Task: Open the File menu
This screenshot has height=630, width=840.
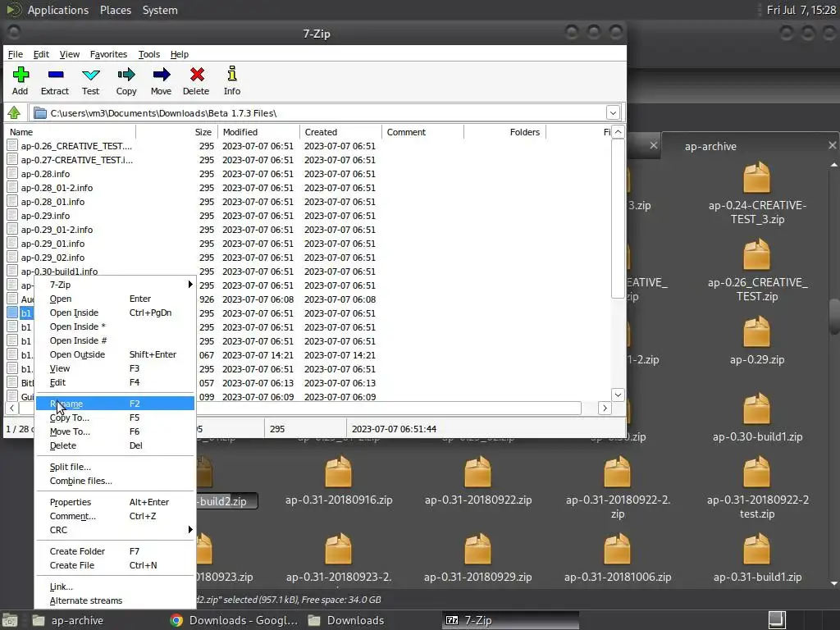Action: pyautogui.click(x=15, y=54)
